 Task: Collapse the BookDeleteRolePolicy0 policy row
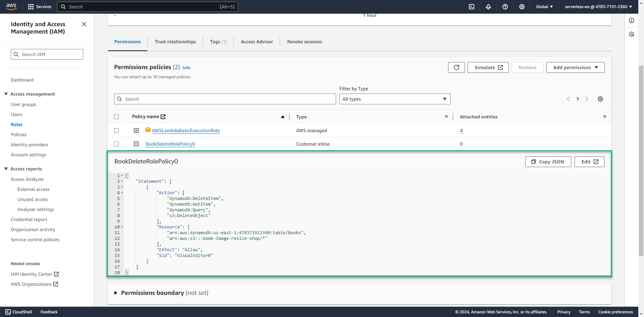point(136,144)
